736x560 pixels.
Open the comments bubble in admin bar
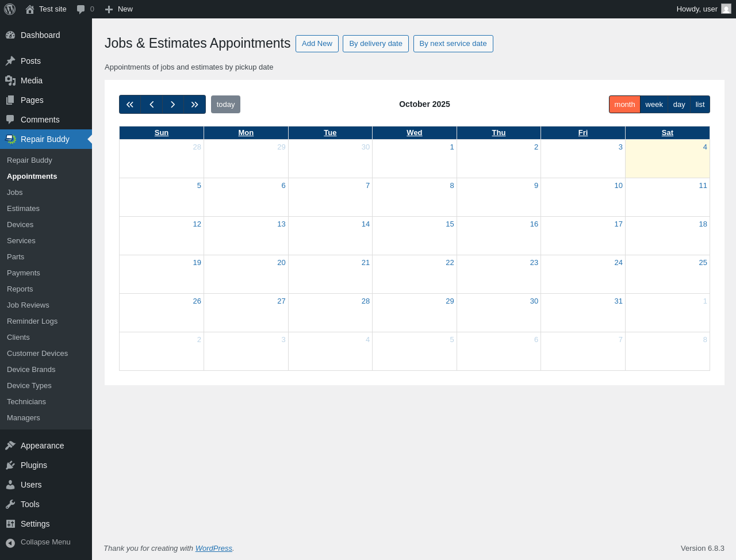[85, 9]
